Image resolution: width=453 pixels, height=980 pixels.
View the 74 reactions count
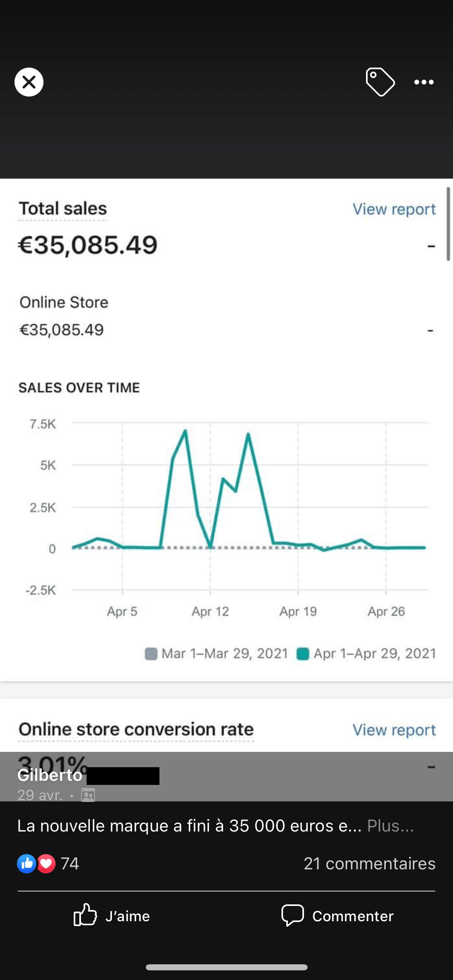[x=70, y=863]
